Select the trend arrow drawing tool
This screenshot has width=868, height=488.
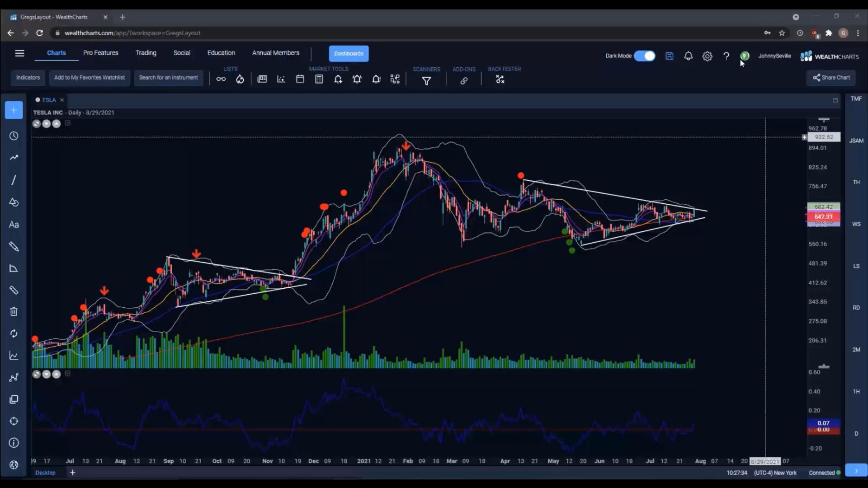coord(14,158)
